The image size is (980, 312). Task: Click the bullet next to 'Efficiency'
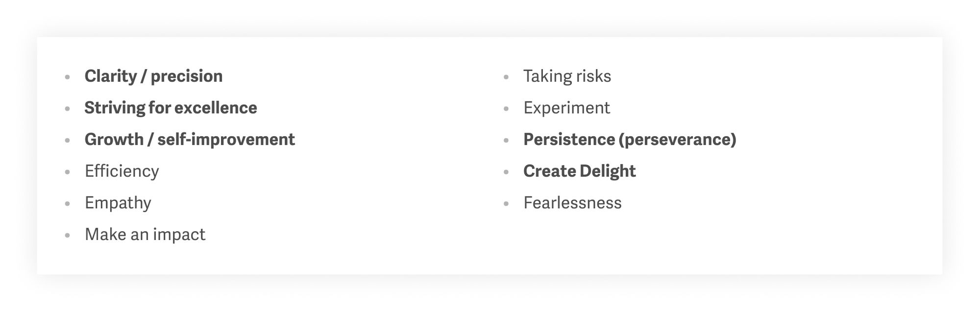[x=68, y=172]
